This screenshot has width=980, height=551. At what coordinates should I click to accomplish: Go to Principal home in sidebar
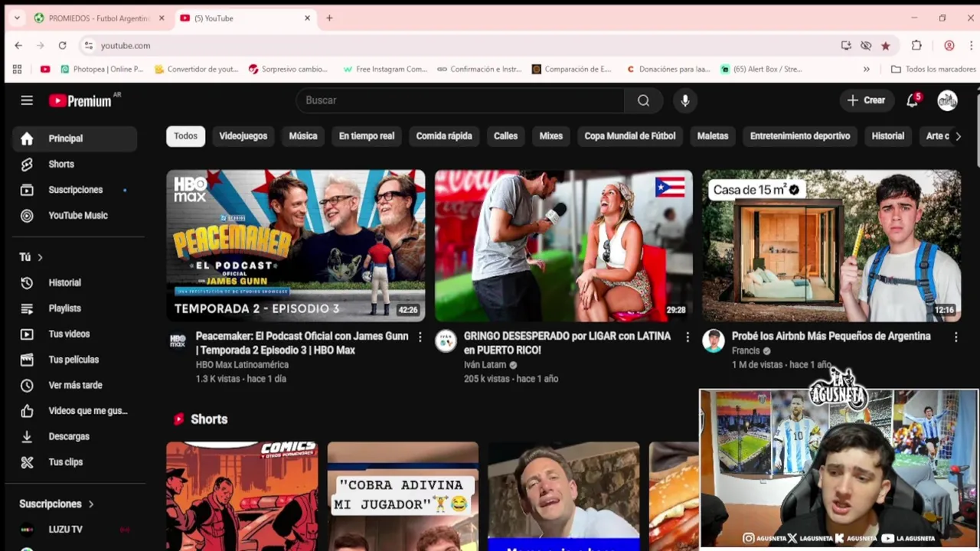[74, 139]
